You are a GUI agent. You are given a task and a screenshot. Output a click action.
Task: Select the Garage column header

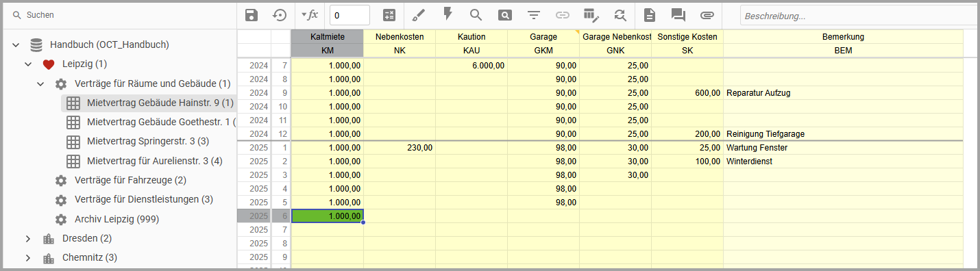coord(543,36)
